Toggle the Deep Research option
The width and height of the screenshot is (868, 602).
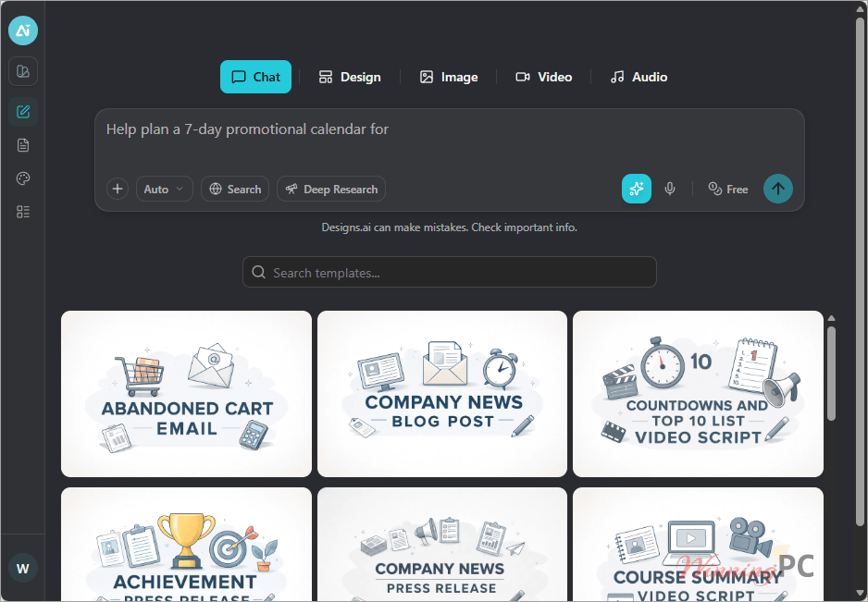click(331, 189)
